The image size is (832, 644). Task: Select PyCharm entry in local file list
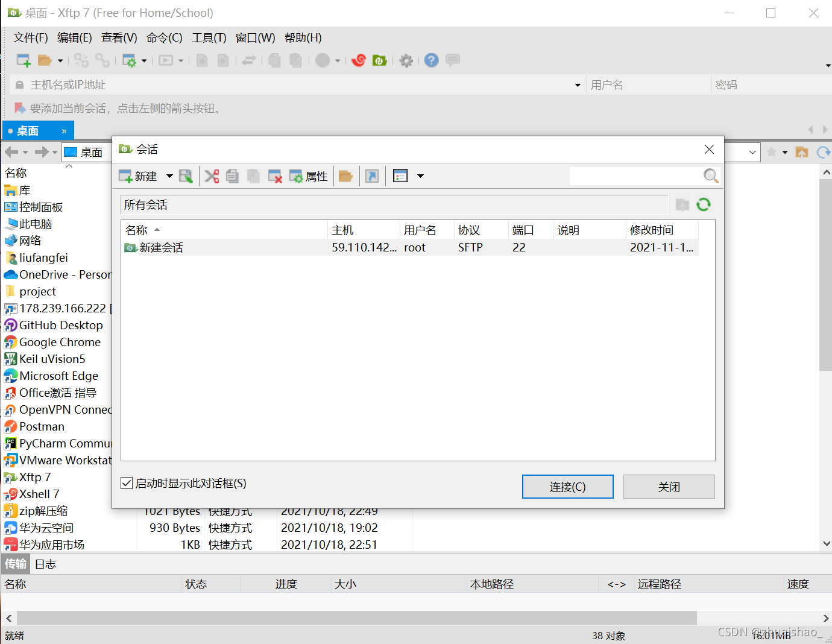(x=58, y=443)
